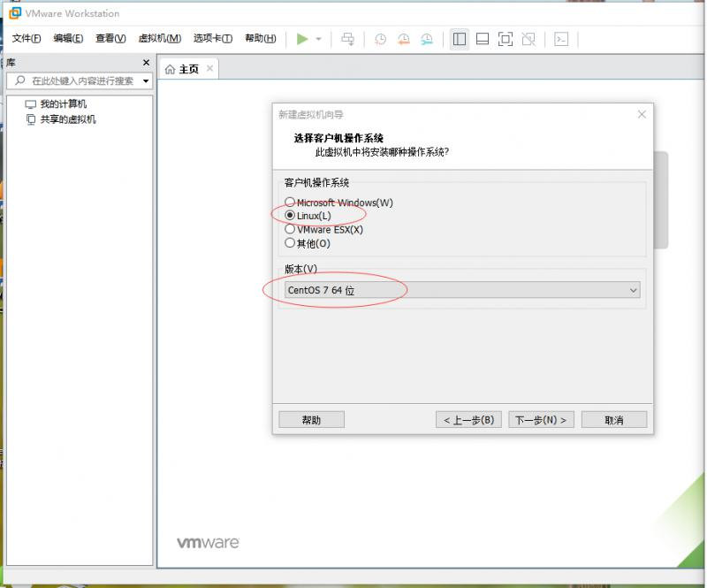The image size is (707, 588).
Task: Click the 帮助 button in the wizard
Action: point(311,419)
